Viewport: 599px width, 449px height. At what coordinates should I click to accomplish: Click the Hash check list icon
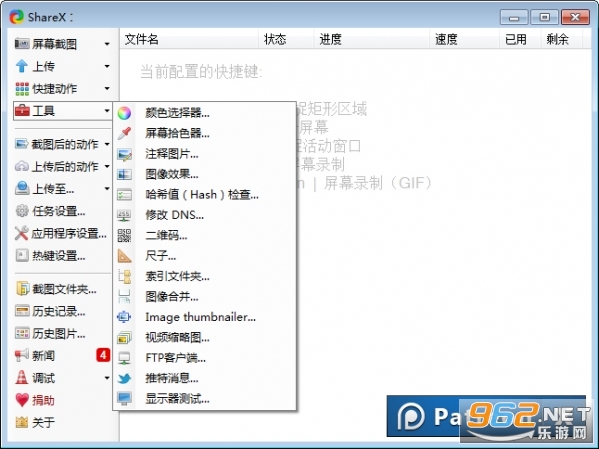pos(124,195)
